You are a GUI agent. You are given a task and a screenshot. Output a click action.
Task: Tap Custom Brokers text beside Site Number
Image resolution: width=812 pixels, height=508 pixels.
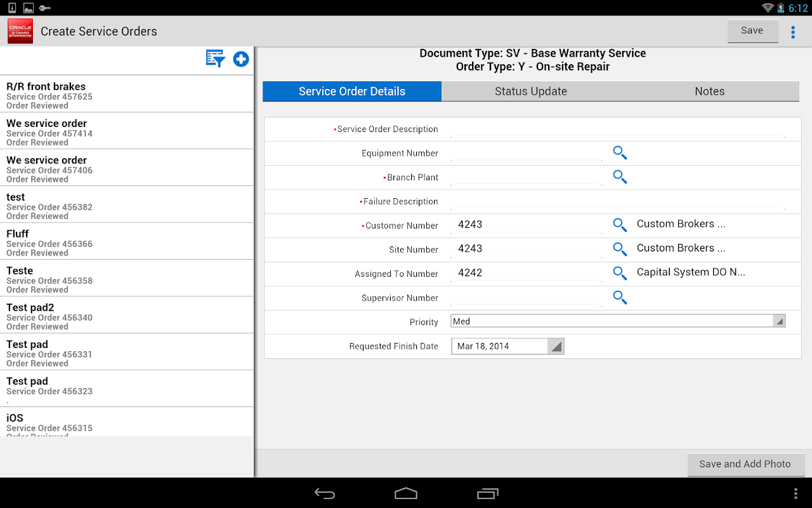[681, 248]
